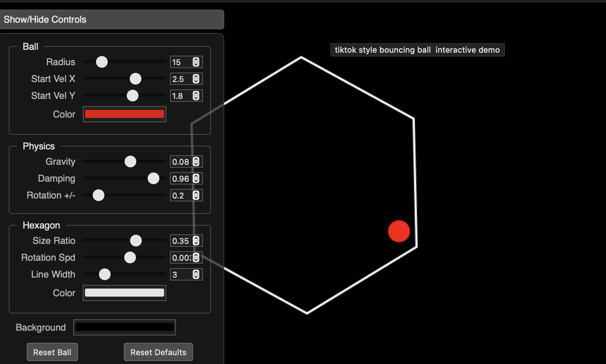Viewport: 606px width, 364px height.
Task: Click the Gravity slider thumb
Action: tap(130, 161)
